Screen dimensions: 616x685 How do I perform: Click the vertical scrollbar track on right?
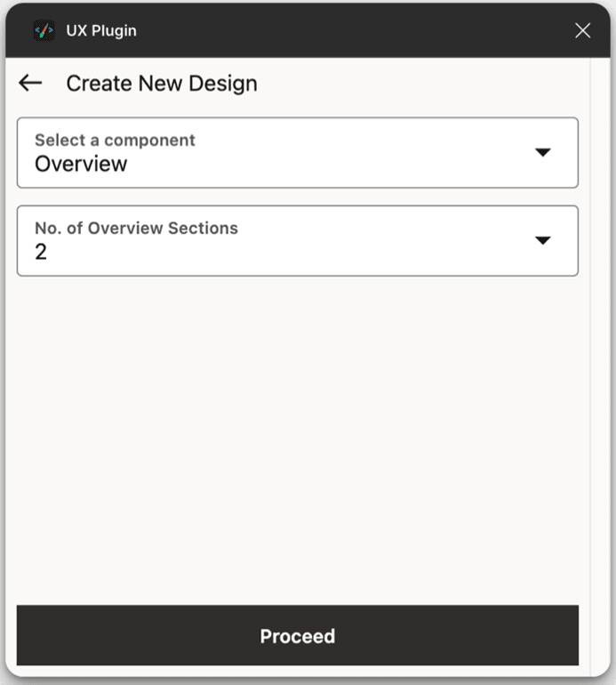(x=600, y=356)
